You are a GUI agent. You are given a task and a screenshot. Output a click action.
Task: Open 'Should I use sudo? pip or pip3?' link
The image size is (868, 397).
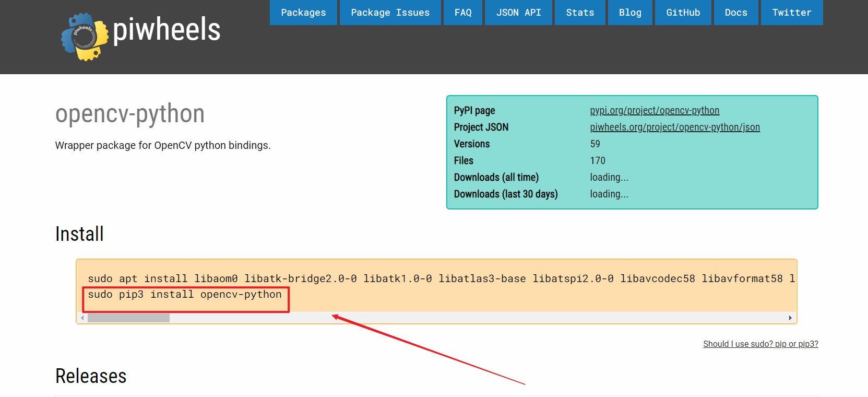760,344
